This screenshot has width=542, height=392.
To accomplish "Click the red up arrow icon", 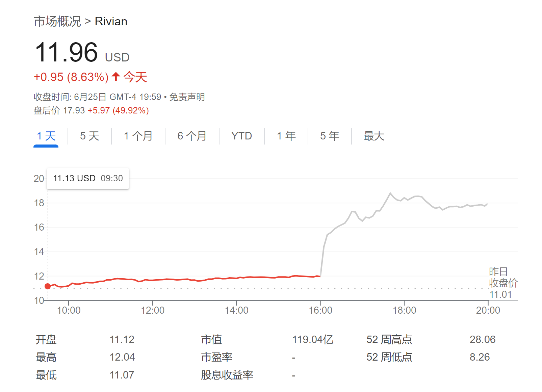I will tap(116, 77).
